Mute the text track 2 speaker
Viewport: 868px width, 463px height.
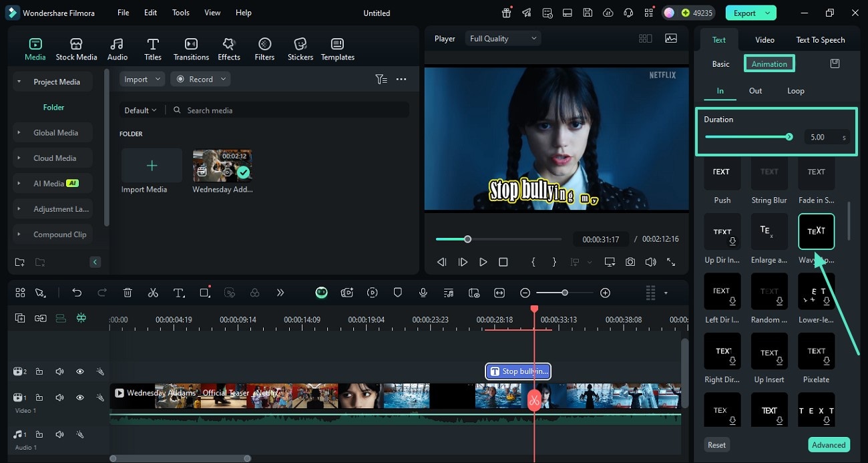coord(59,371)
